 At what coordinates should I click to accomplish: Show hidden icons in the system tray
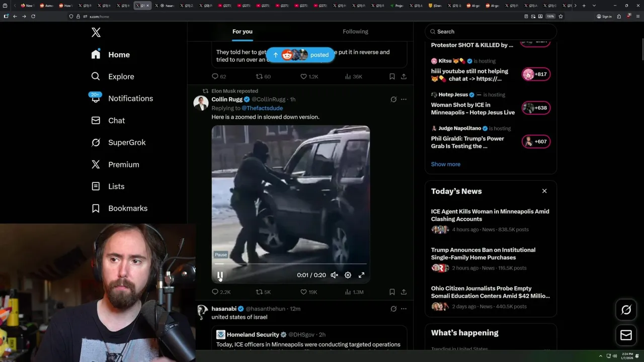pyautogui.click(x=600, y=356)
